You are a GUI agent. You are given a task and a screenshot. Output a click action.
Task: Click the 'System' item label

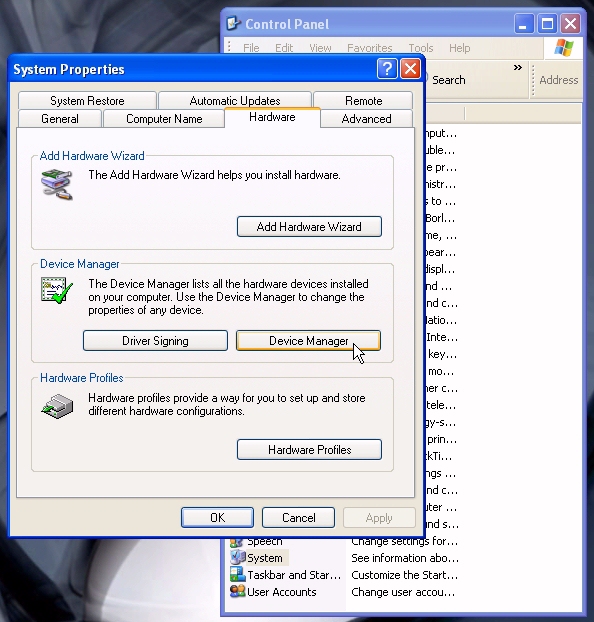pos(265,558)
